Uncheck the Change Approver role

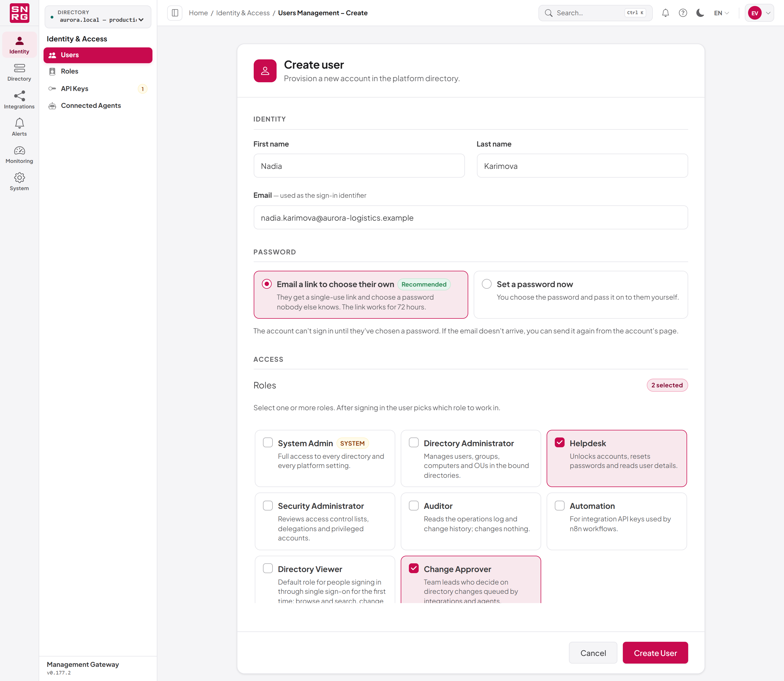coord(414,568)
